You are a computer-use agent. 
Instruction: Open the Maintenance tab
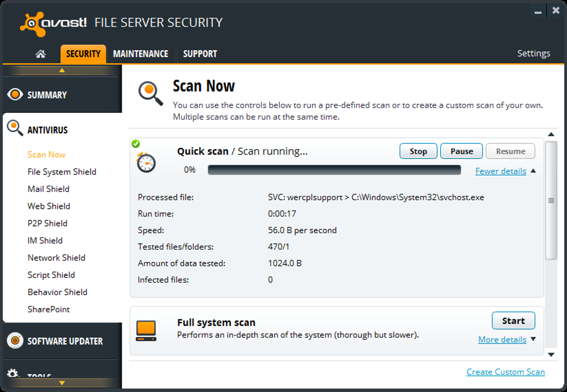[x=141, y=54]
